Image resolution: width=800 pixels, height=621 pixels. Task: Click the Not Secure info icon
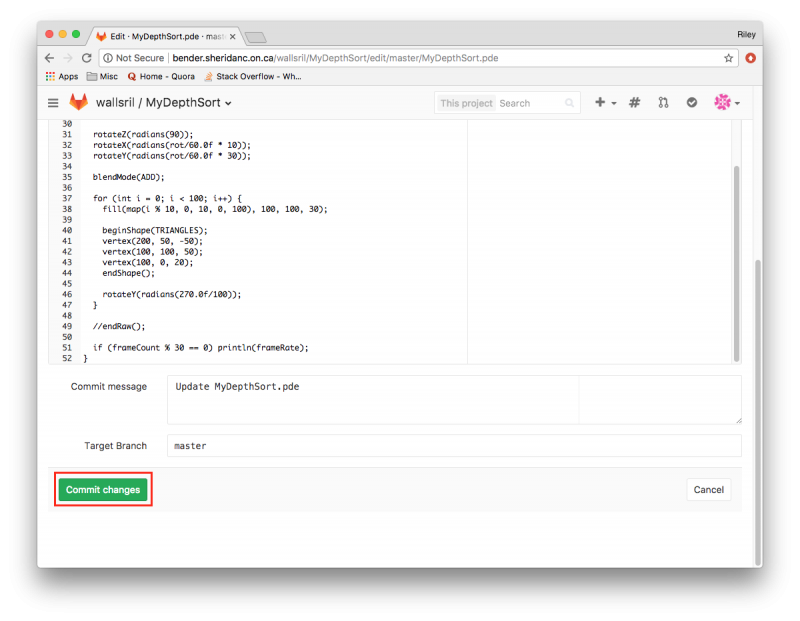tap(108, 58)
